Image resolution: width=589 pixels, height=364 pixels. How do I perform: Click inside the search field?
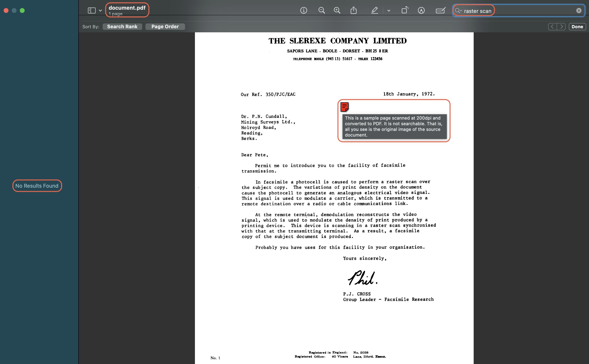coord(530,11)
